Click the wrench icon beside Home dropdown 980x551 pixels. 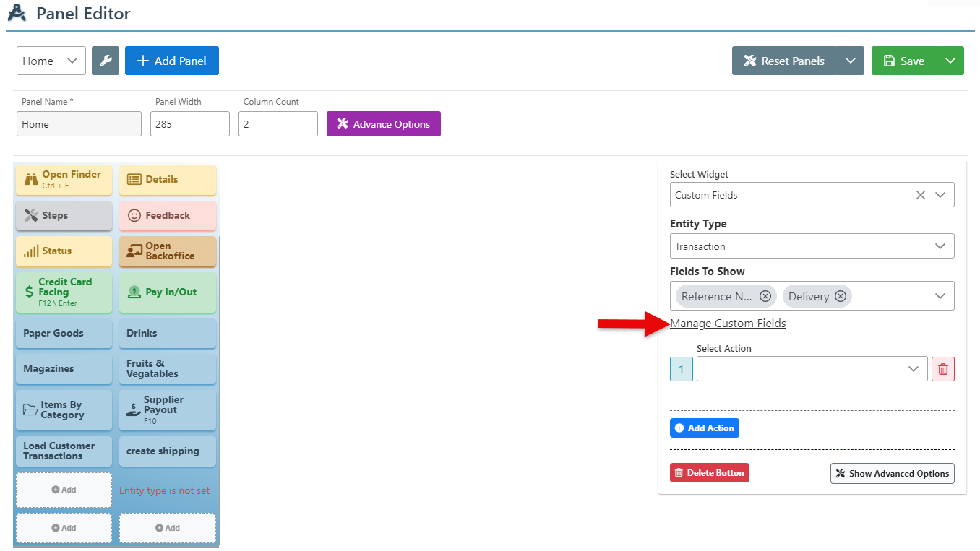[106, 61]
